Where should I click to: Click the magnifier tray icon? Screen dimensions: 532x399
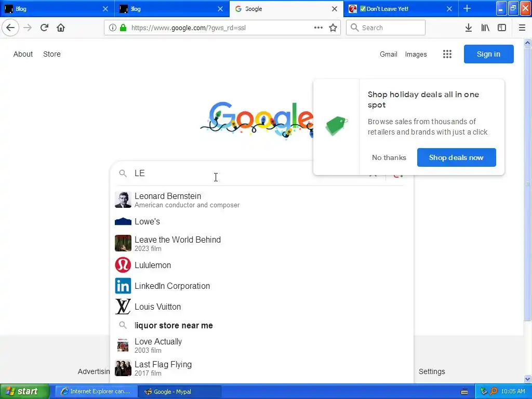pyautogui.click(x=494, y=391)
